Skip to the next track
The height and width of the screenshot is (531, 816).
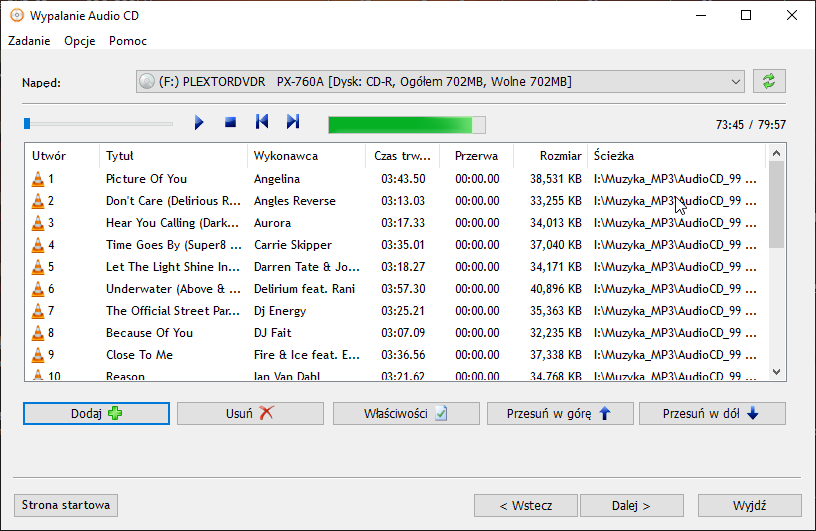click(293, 122)
